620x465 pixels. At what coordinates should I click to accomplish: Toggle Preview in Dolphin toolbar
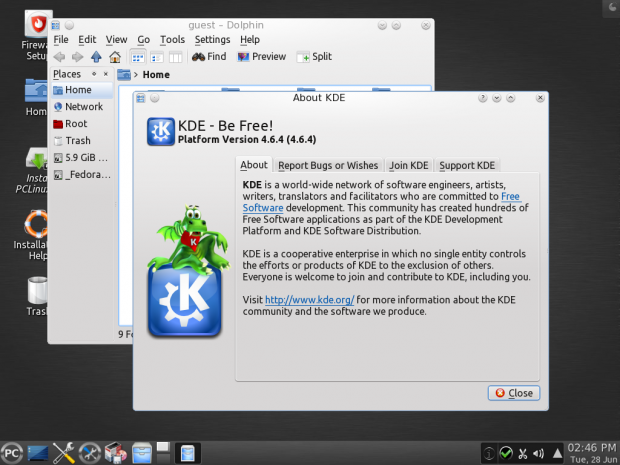click(261, 57)
